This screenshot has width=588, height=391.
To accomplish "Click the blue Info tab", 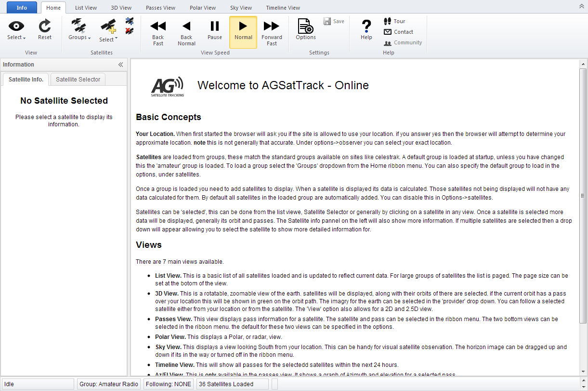I will tap(22, 8).
